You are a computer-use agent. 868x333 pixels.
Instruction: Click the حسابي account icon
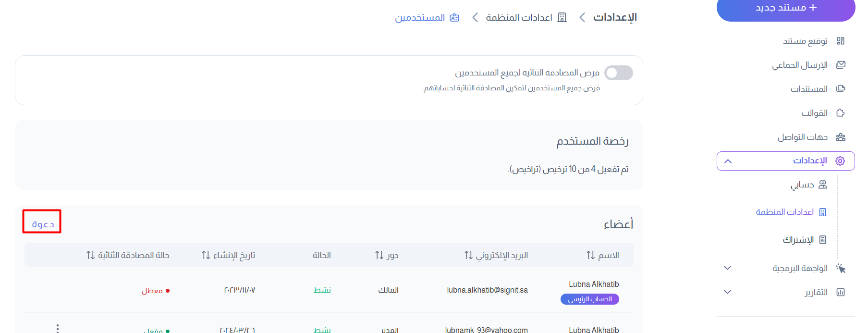(823, 185)
